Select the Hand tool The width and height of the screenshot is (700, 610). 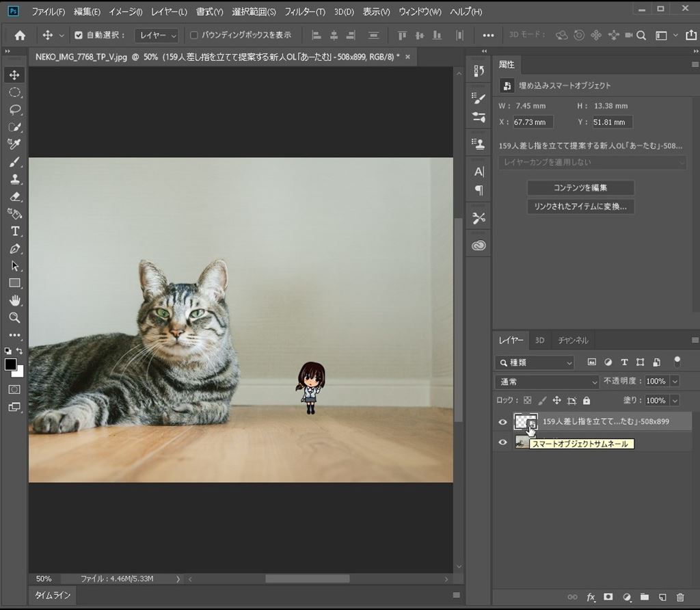(14, 301)
